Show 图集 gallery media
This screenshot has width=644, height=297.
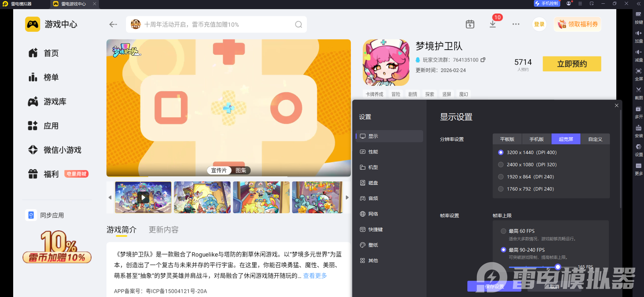click(x=241, y=170)
